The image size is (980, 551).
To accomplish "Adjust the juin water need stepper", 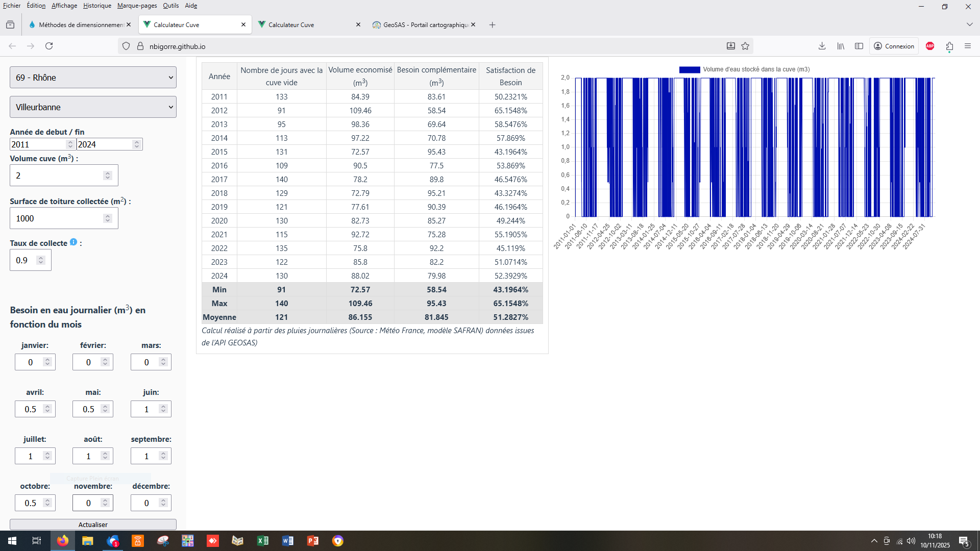I will [163, 409].
